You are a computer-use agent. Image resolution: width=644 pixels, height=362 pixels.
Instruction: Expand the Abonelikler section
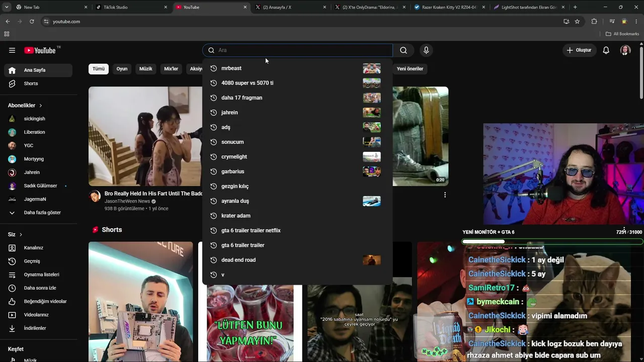coord(25,106)
